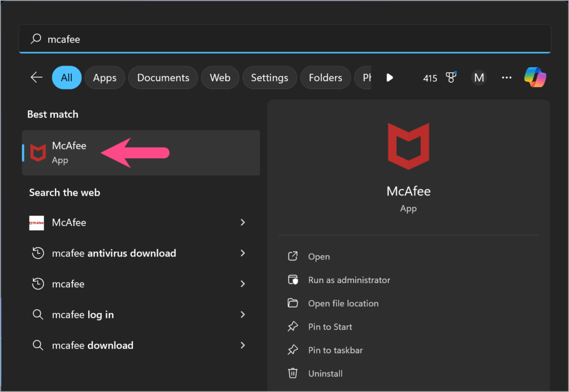This screenshot has width=569, height=392.
Task: Expand the mcafee download suggestion chevron
Action: (242, 345)
